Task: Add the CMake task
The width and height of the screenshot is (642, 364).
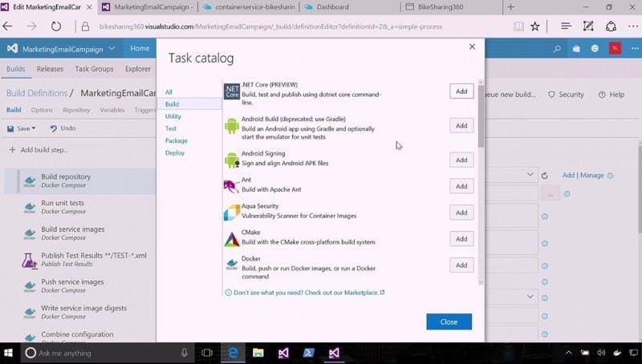Action: click(461, 238)
